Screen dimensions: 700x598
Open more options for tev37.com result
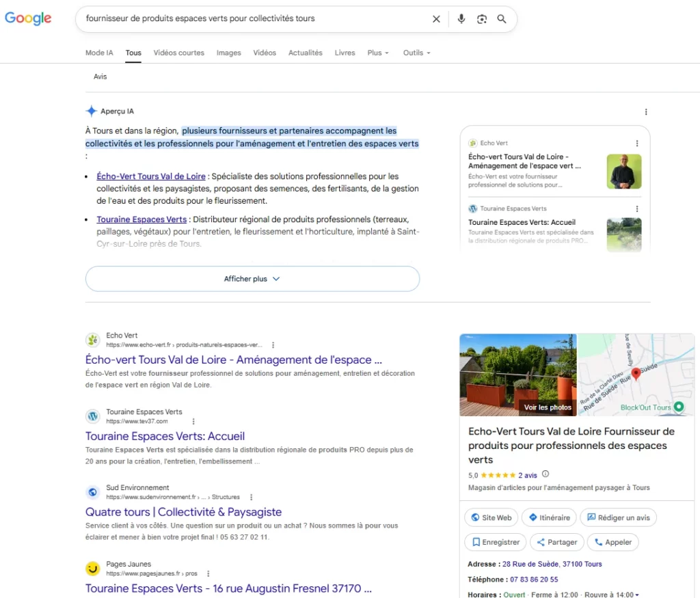tap(193, 421)
